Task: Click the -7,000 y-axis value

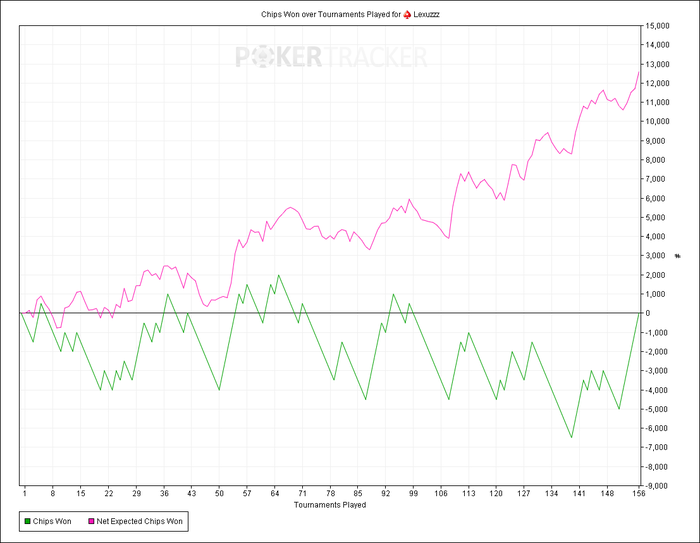Action: 656,447
